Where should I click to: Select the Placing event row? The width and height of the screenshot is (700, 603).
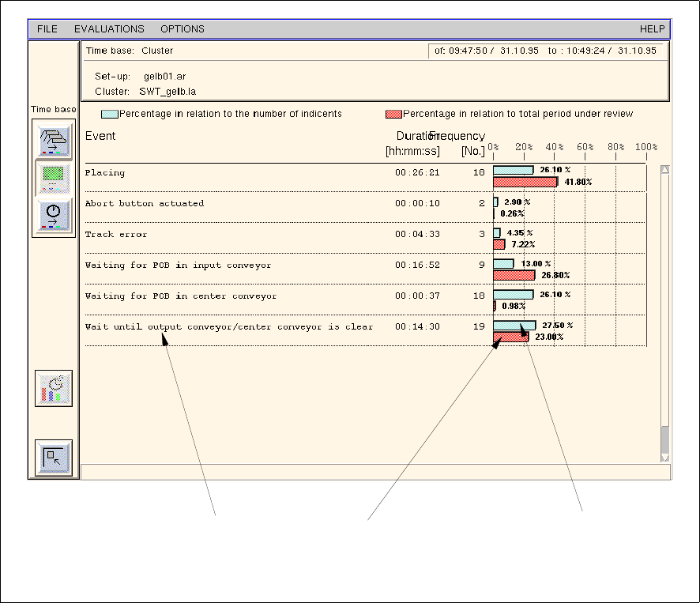pos(105,173)
